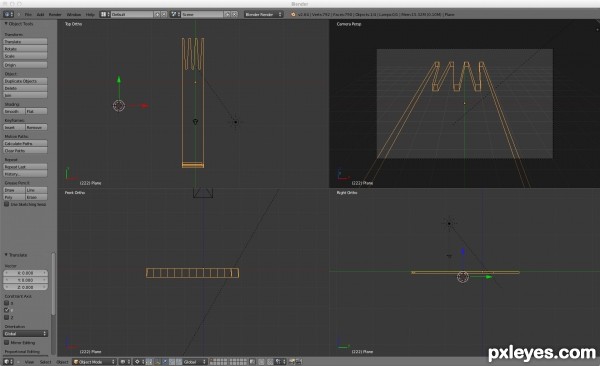Open the File menu

28,15
